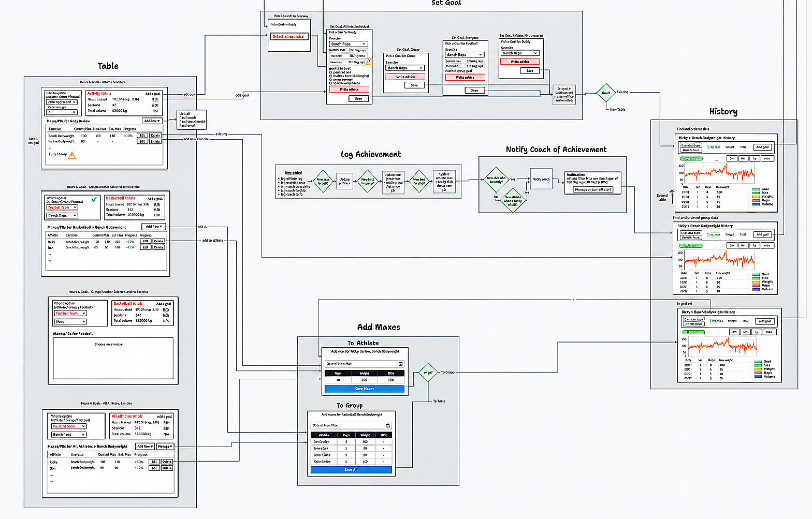
Task: Choose 'personal best' radio option
Action: 331,72
